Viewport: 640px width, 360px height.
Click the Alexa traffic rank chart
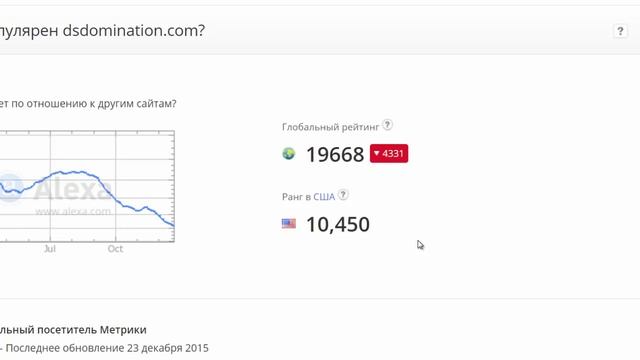tap(87, 187)
